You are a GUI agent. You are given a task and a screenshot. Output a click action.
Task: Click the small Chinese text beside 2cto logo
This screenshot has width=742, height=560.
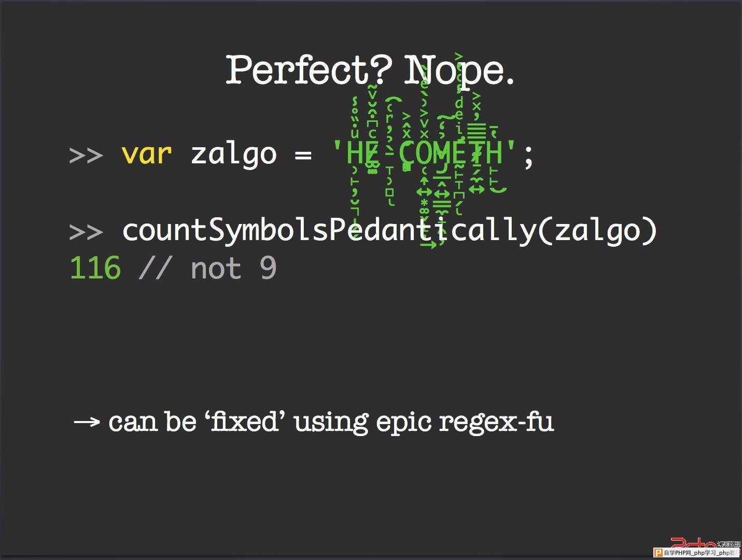click(729, 544)
